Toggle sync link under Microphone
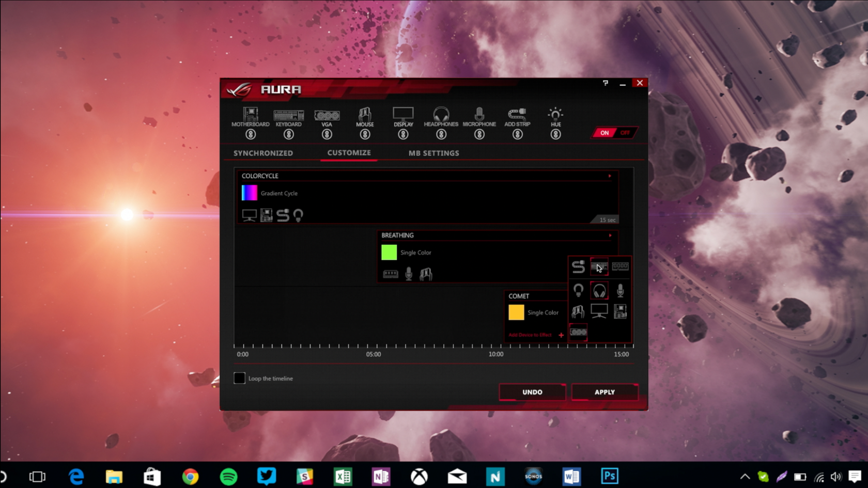868x488 pixels. tap(479, 134)
